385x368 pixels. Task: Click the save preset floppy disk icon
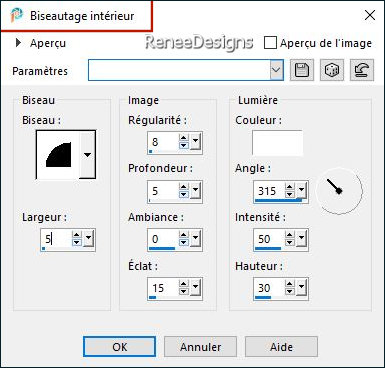(302, 70)
